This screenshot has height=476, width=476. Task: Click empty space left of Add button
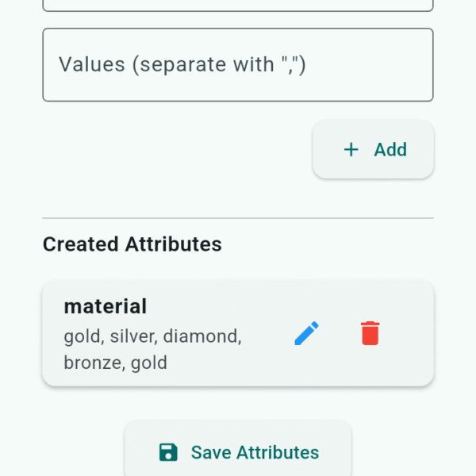tap(178, 149)
